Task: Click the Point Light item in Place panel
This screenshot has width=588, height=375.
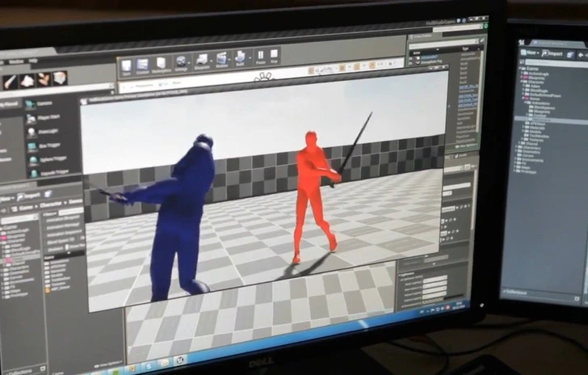Action: 48,132
